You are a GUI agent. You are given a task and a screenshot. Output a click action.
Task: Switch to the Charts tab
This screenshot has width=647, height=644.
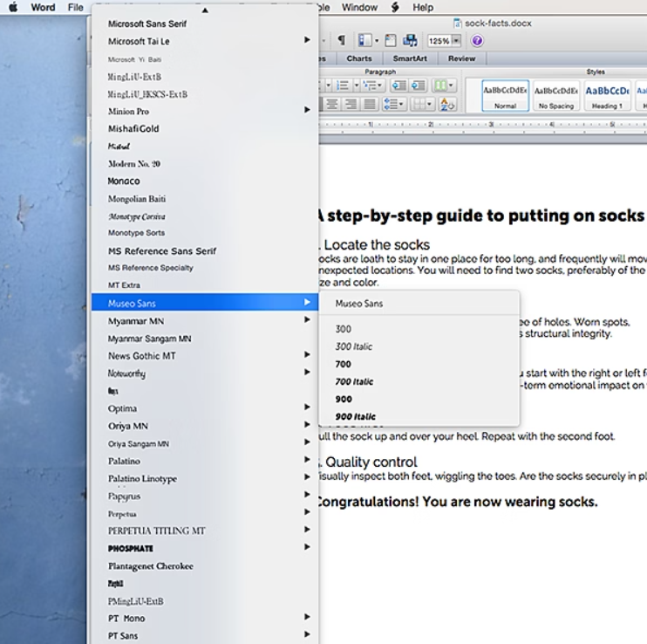[x=359, y=58]
